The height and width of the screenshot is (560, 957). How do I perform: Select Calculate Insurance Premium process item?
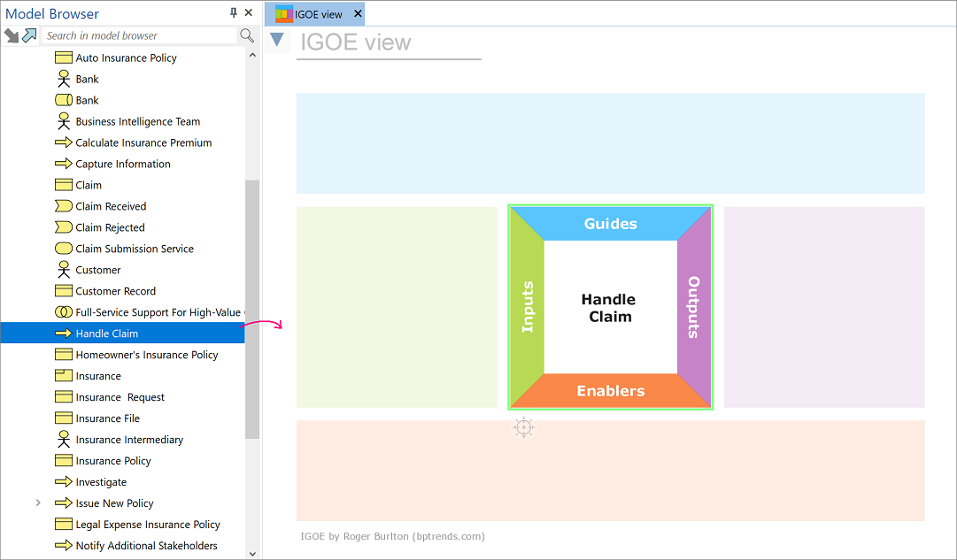(x=143, y=142)
